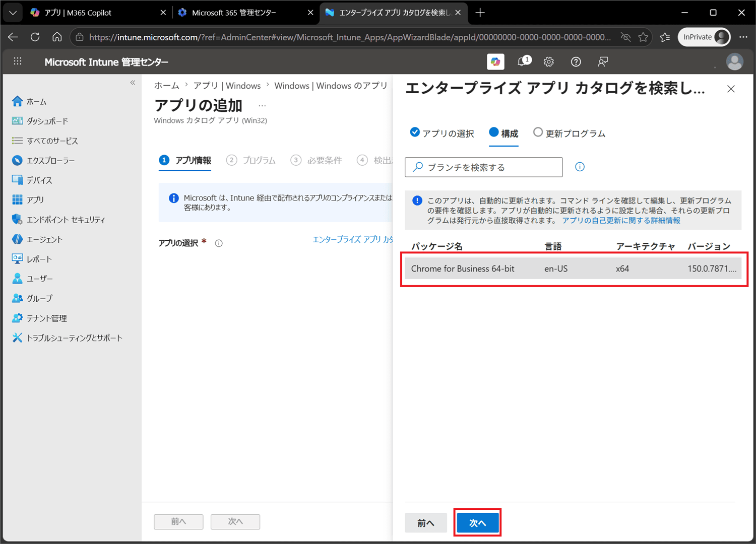
Task: Open a new browser tab
Action: click(x=480, y=13)
